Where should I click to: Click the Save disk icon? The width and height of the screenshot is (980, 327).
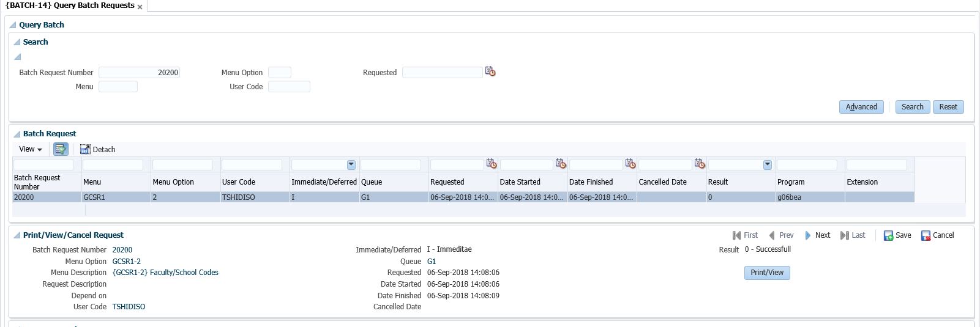[888, 235]
